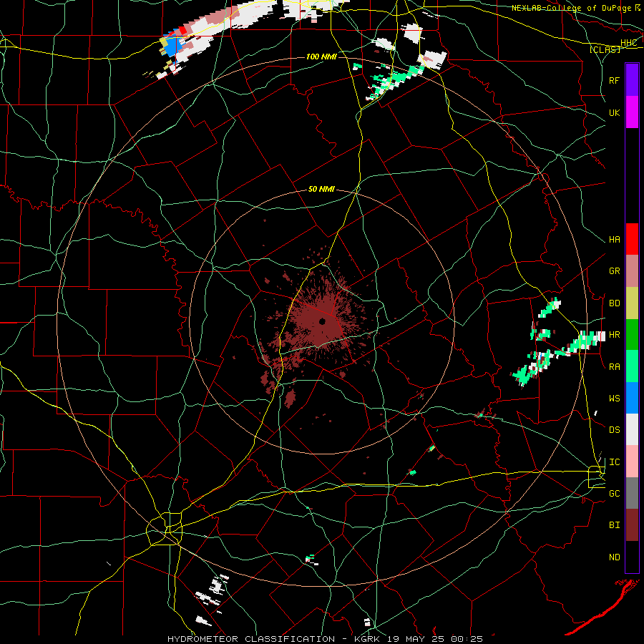644x644 pixels.
Task: Click the WS legend label text
Action: tap(615, 399)
